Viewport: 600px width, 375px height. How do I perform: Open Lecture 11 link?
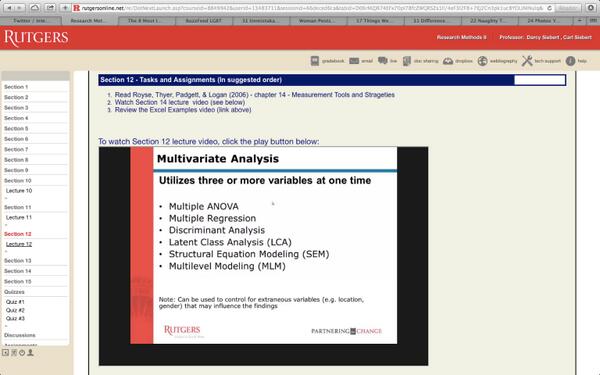pos(19,217)
